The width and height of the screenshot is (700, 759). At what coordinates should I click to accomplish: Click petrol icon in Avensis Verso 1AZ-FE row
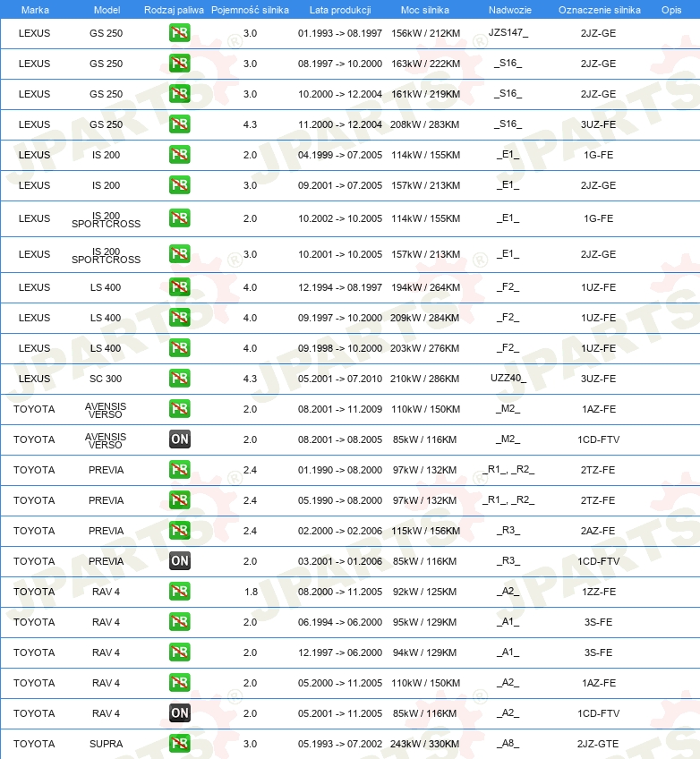[x=180, y=409]
